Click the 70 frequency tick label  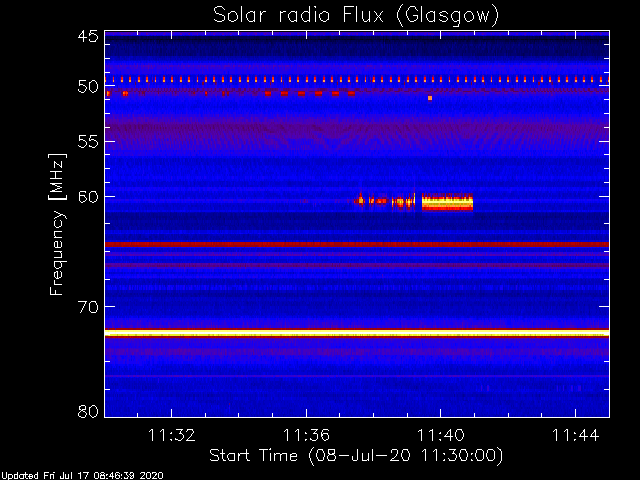point(88,307)
